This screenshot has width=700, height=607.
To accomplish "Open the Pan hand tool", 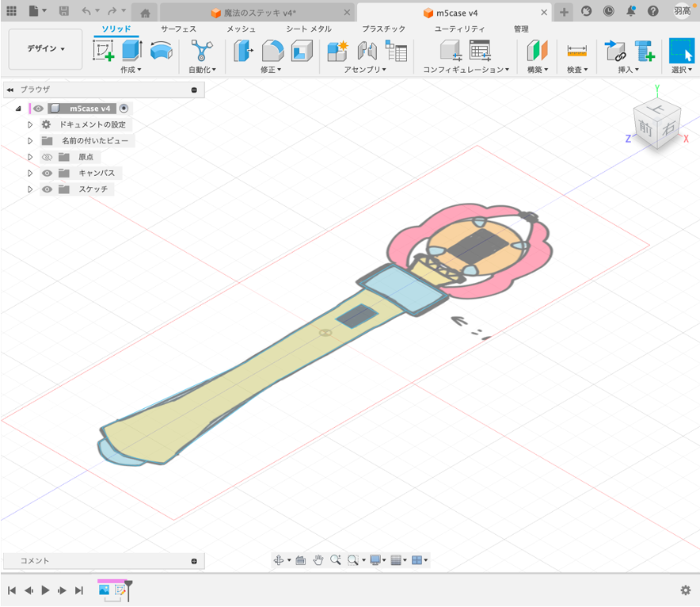I will coord(318,560).
